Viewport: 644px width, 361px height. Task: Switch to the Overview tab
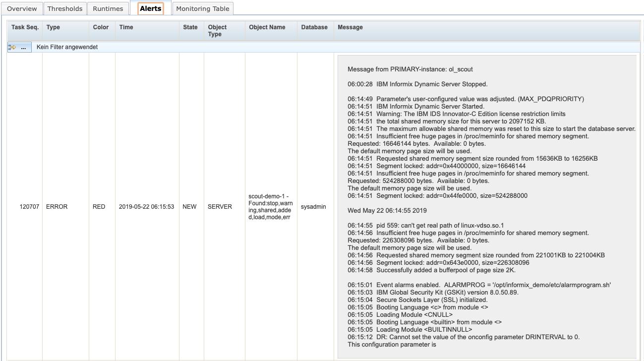[x=22, y=8]
